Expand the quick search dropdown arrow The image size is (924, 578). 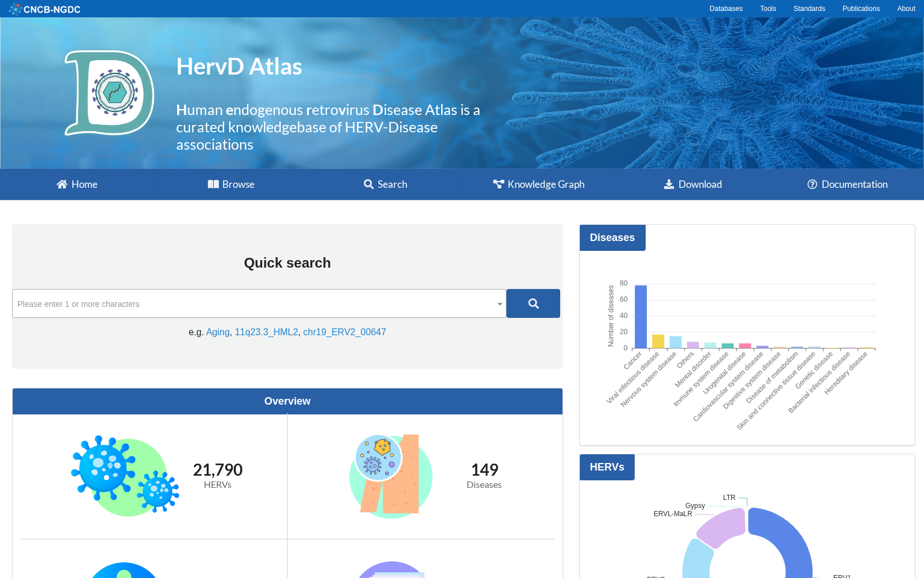(x=500, y=304)
